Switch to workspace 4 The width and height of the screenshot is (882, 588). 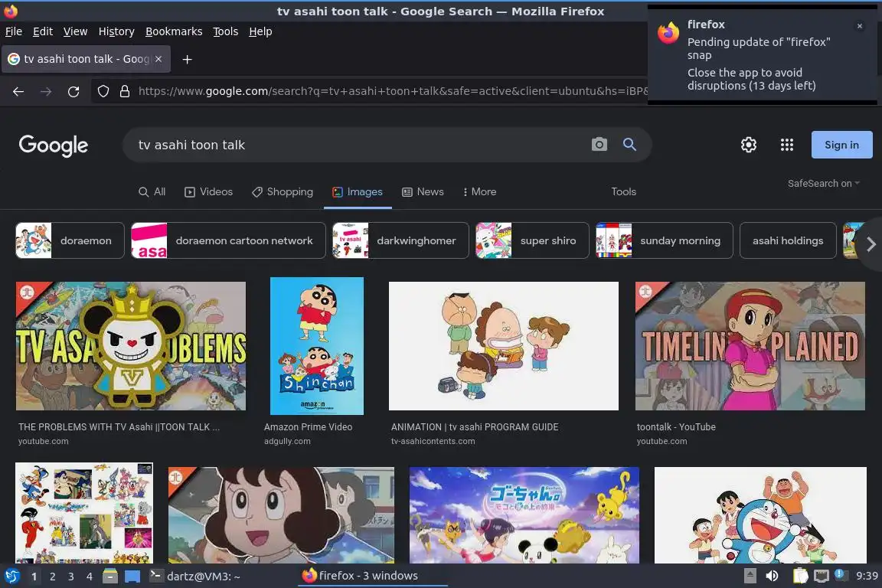(89, 577)
